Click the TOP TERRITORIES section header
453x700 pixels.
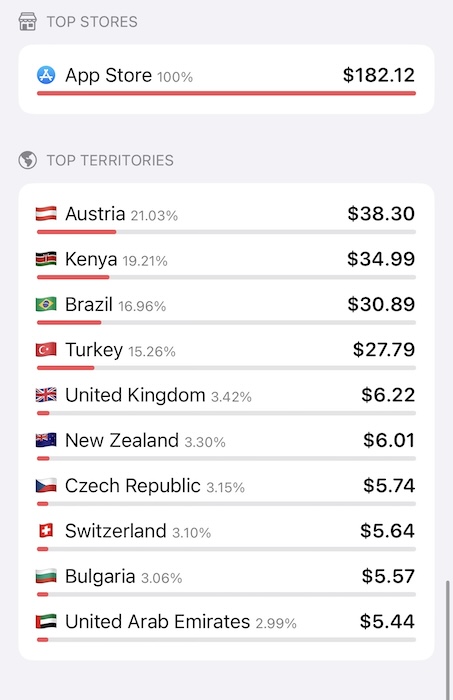click(110, 160)
